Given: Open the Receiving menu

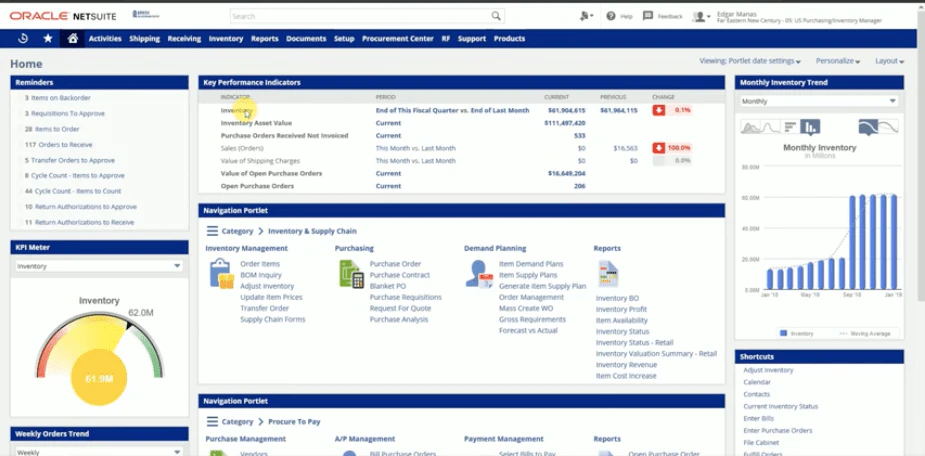Looking at the screenshot, I should tap(184, 38).
